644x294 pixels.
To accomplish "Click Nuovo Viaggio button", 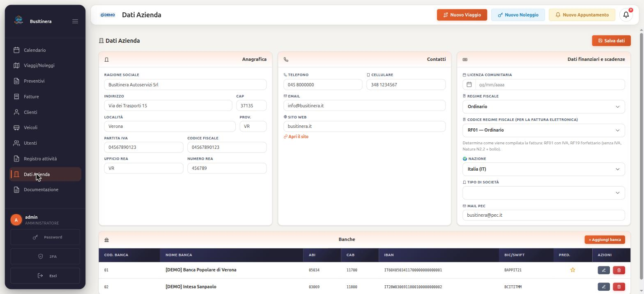I will pyautogui.click(x=462, y=15).
